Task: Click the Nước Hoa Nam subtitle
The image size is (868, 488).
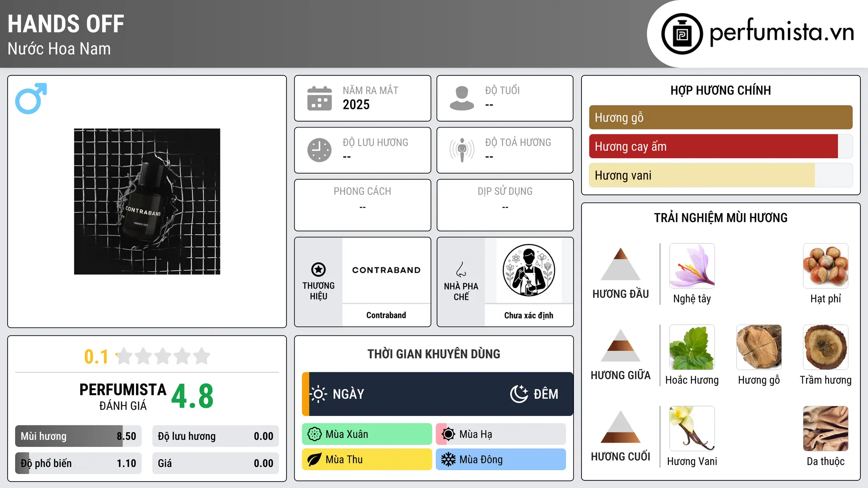Action: click(59, 49)
